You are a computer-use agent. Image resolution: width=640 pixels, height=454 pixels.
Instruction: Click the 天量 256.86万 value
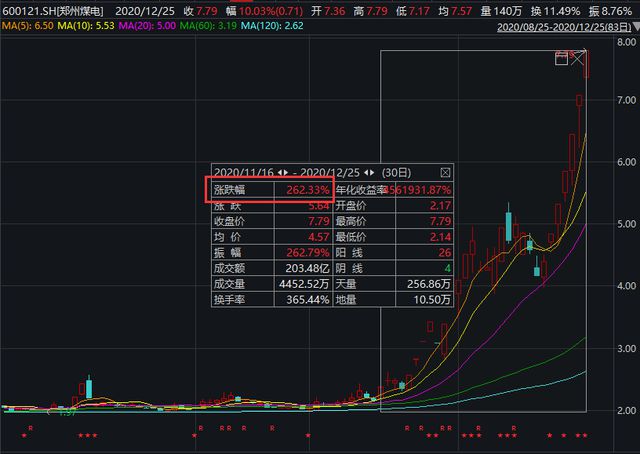pos(429,284)
